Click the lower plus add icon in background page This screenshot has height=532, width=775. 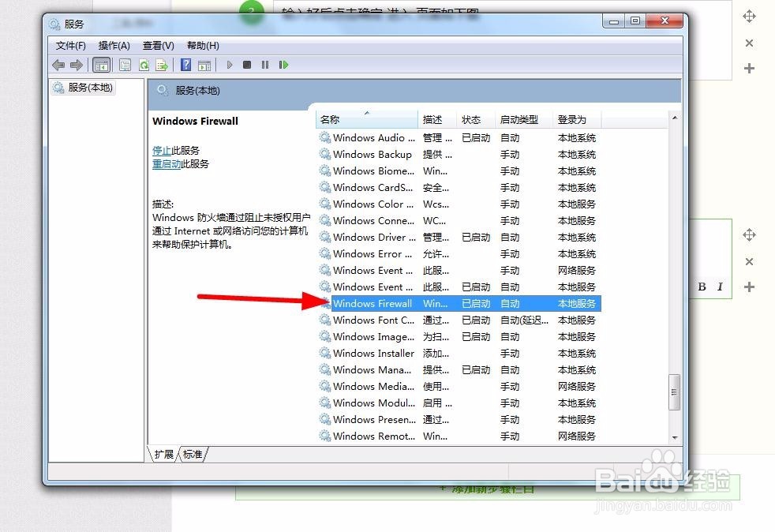tap(749, 287)
